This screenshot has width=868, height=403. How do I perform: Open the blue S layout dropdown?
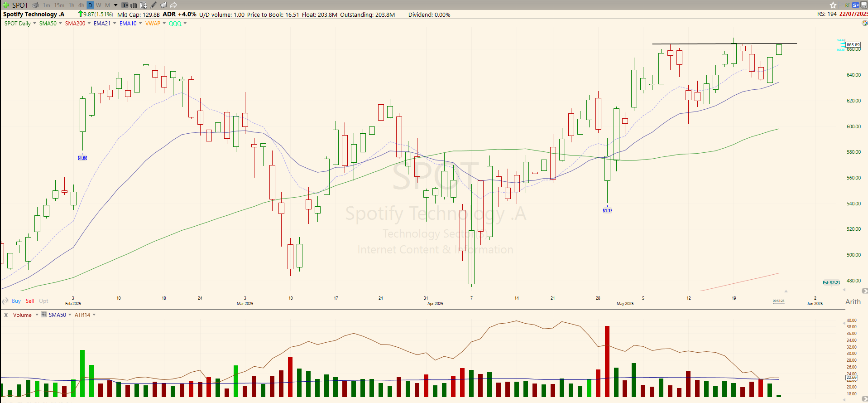[856, 5]
